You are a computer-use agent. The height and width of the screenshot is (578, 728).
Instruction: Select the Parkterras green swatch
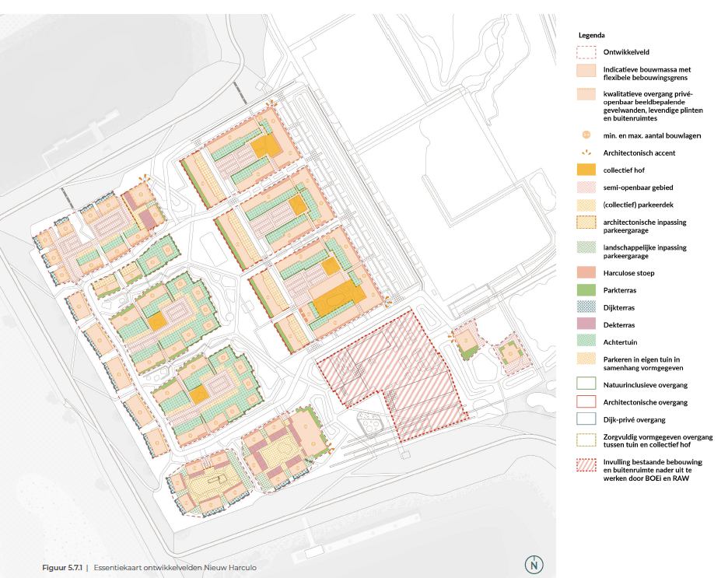(586, 290)
